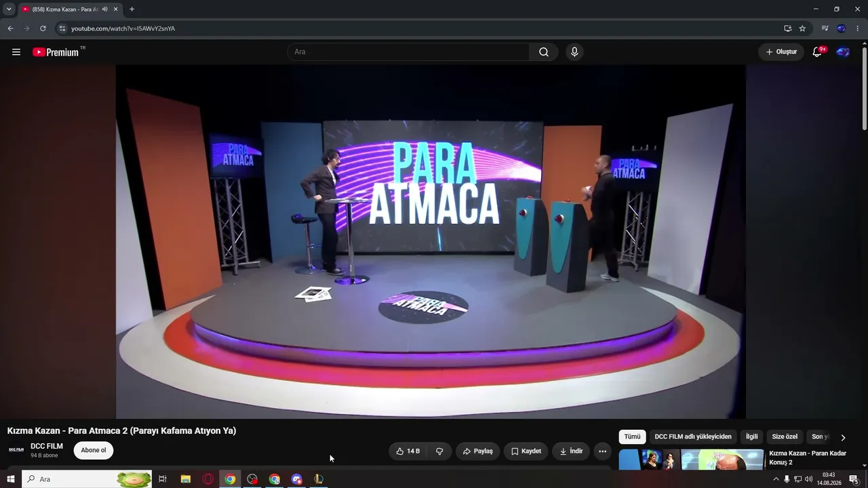Screen dimensions: 868x488
Task: Click the video title Kızma Kazan - Para Atmaca 2
Action: (121, 431)
